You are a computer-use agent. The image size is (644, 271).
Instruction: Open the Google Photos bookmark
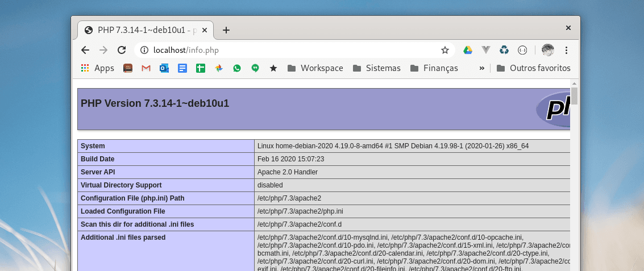pos(219,68)
